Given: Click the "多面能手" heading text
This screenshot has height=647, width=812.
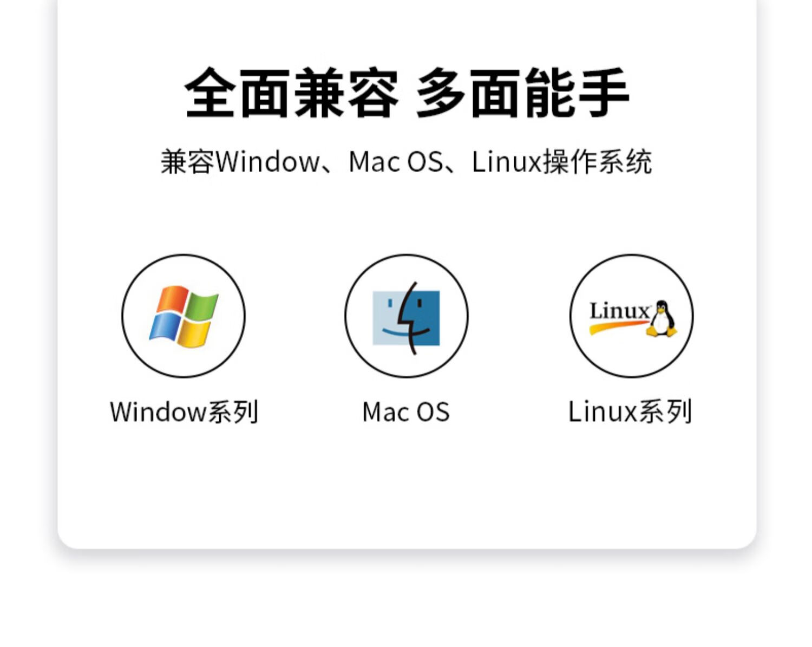Looking at the screenshot, I should coord(522,93).
